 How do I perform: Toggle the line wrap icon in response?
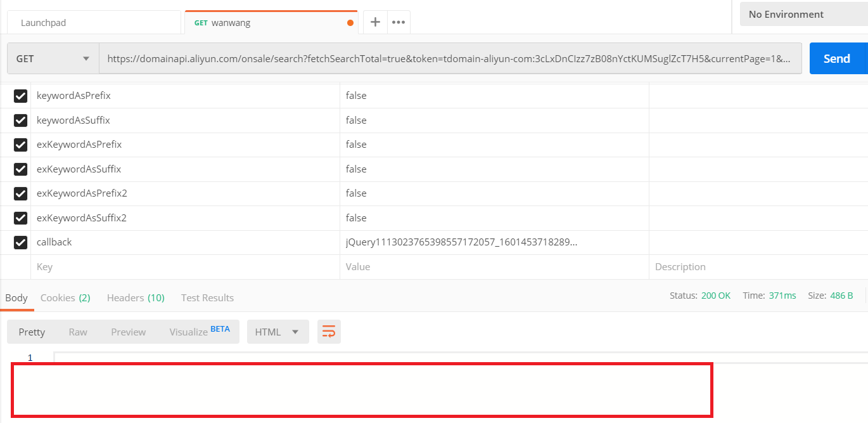point(329,332)
